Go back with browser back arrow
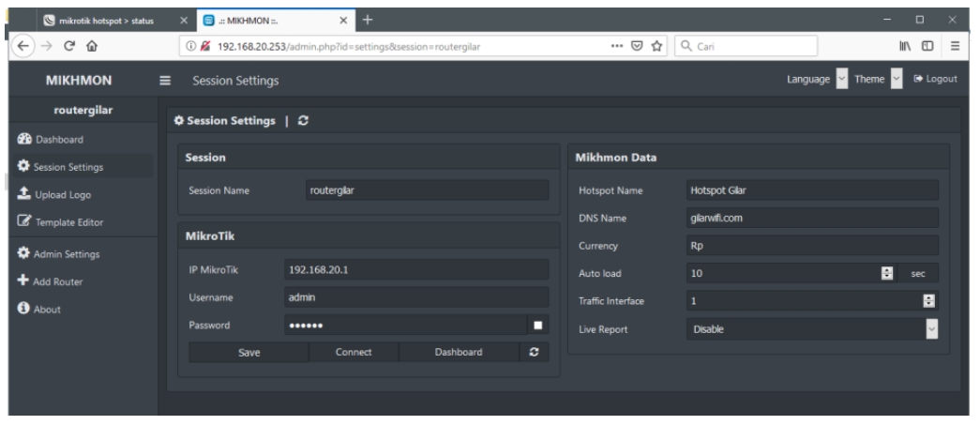The height and width of the screenshot is (425, 980). tap(23, 46)
